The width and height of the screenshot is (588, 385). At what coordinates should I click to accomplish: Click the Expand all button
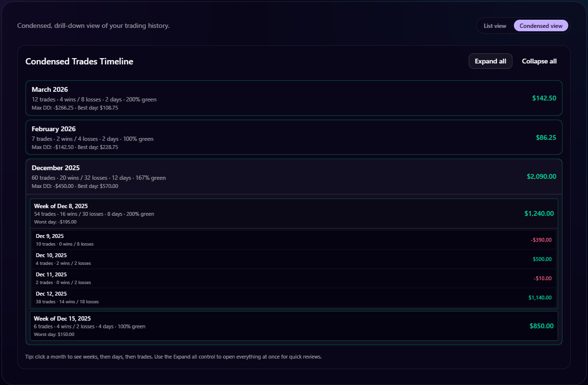click(490, 61)
